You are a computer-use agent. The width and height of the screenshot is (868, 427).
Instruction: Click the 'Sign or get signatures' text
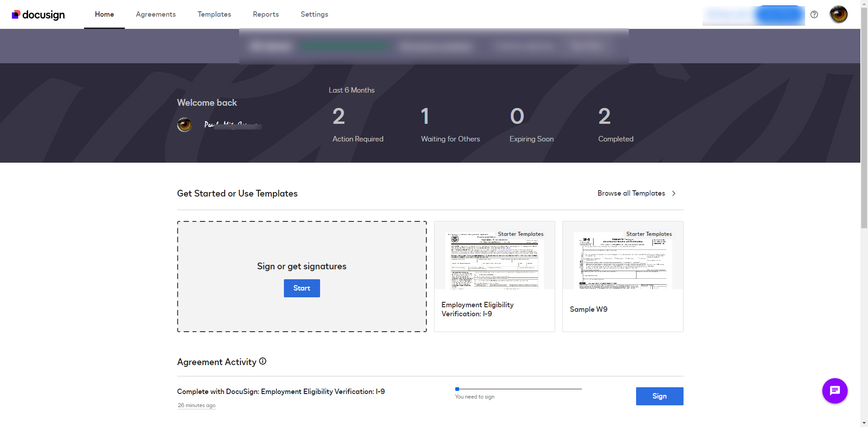tap(302, 267)
